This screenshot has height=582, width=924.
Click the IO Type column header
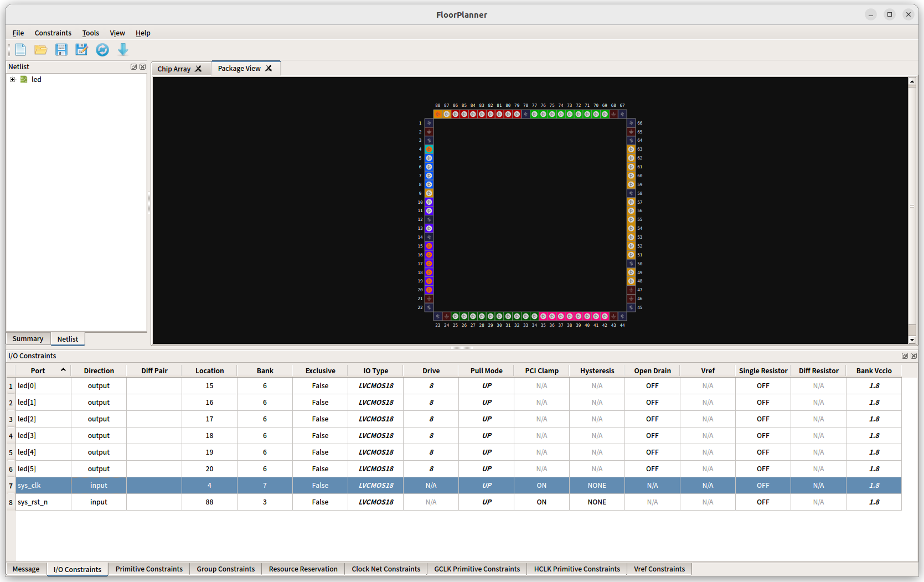[x=376, y=370]
